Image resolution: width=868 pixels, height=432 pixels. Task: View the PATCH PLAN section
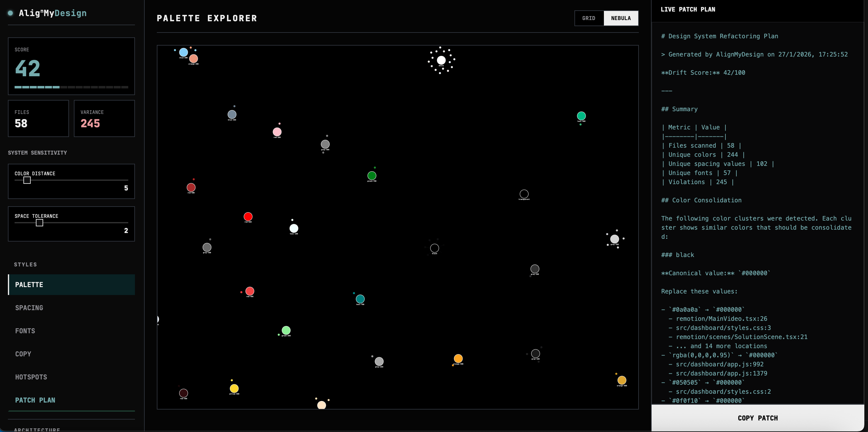tap(35, 400)
